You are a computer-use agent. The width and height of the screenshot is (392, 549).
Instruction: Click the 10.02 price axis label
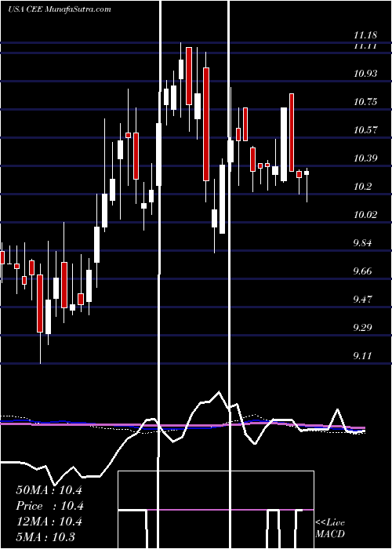[x=365, y=215]
